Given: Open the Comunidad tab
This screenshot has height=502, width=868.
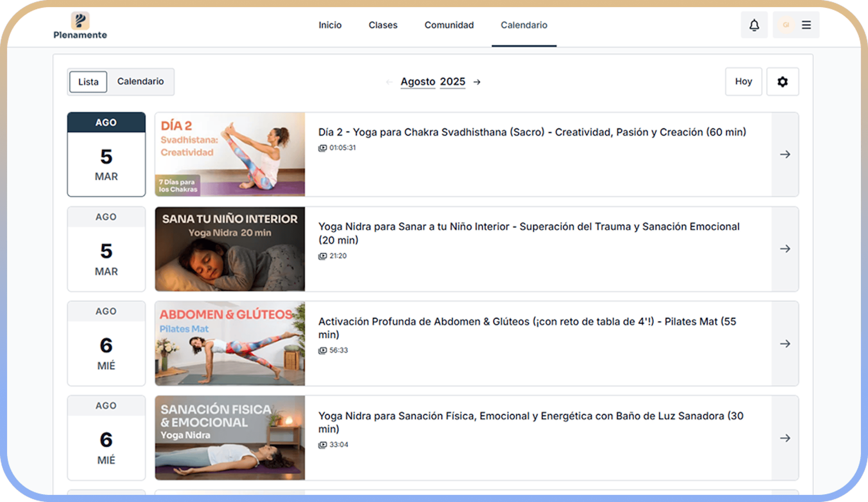Looking at the screenshot, I should (449, 25).
